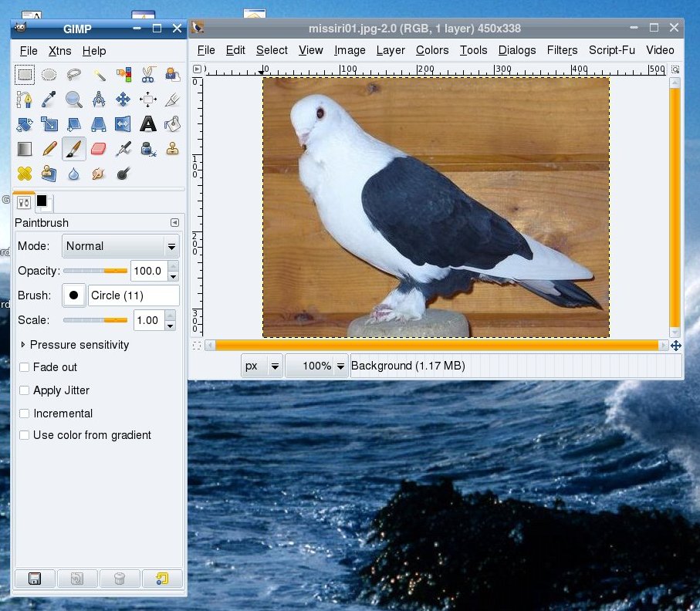Check the Use color from gradient box
The width and height of the screenshot is (700, 611).
point(25,435)
